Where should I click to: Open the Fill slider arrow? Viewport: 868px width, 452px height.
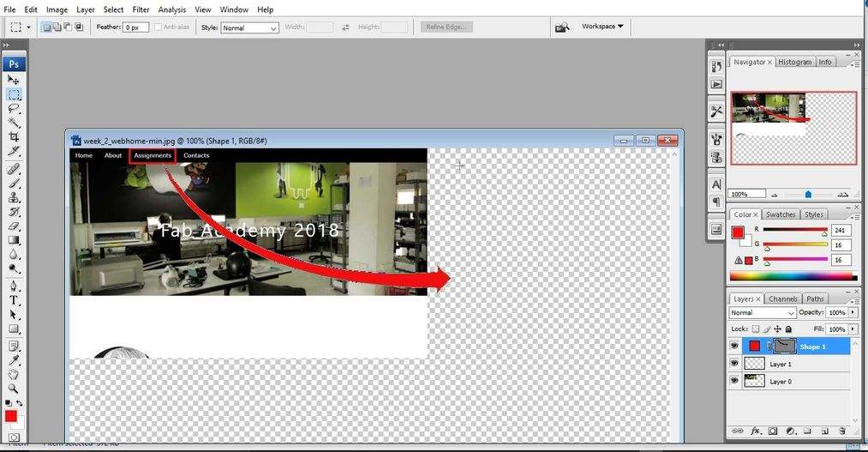pyautogui.click(x=853, y=329)
